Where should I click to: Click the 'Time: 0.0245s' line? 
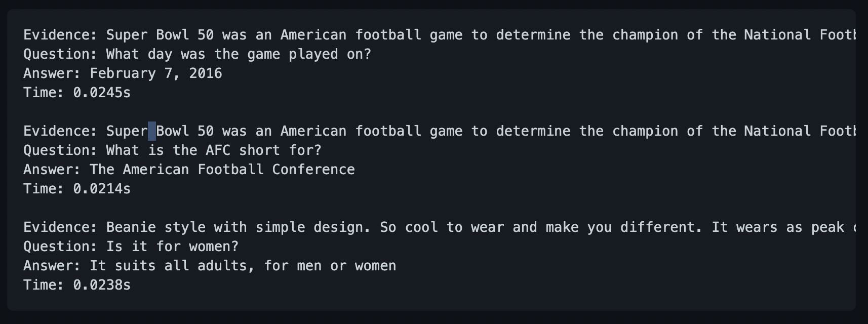(x=77, y=93)
